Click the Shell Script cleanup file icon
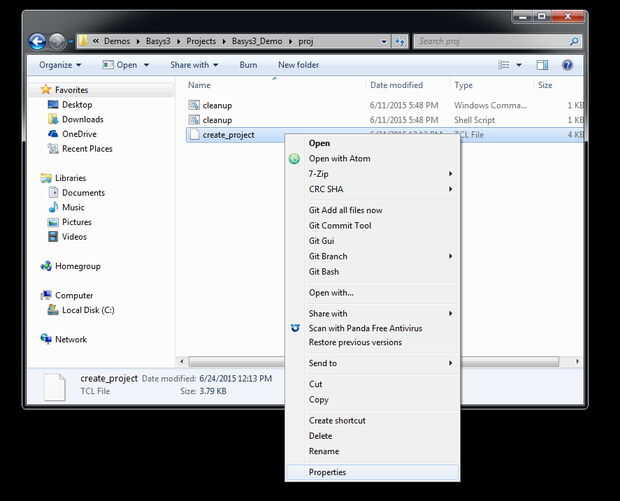The height and width of the screenshot is (501, 620). coord(194,120)
